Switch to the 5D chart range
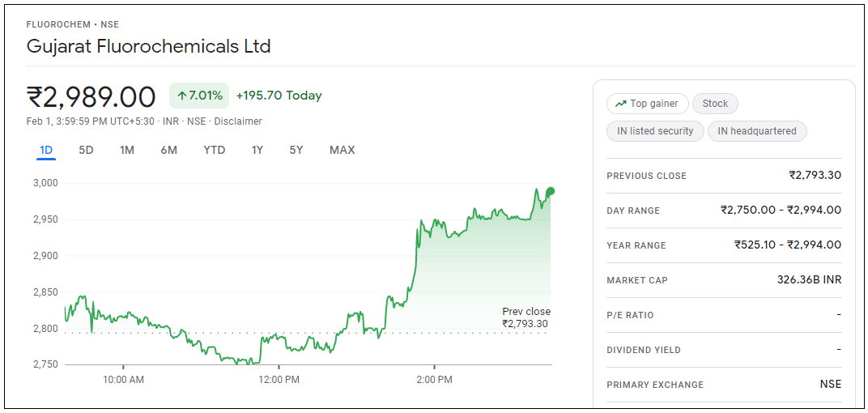868x413 pixels. click(x=86, y=150)
